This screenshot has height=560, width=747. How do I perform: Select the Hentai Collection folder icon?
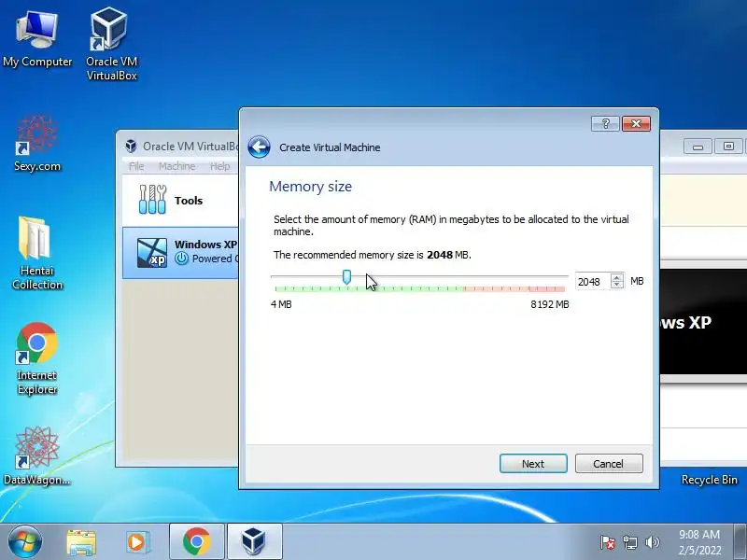point(37,253)
